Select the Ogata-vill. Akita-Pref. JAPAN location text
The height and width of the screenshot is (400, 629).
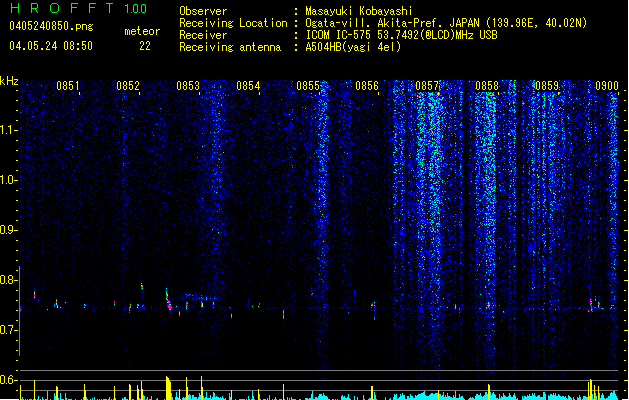446,23
